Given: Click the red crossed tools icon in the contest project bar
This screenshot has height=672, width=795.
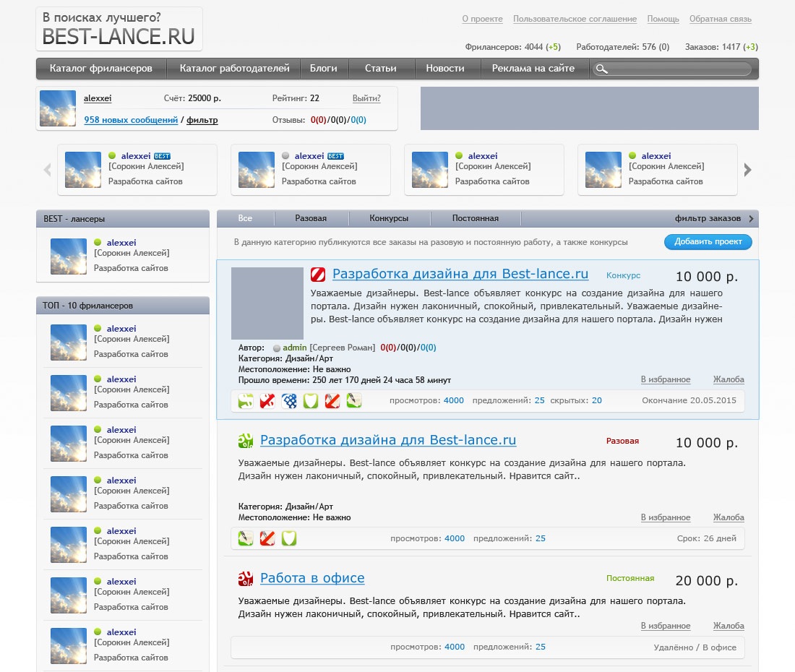Looking at the screenshot, I should (267, 401).
